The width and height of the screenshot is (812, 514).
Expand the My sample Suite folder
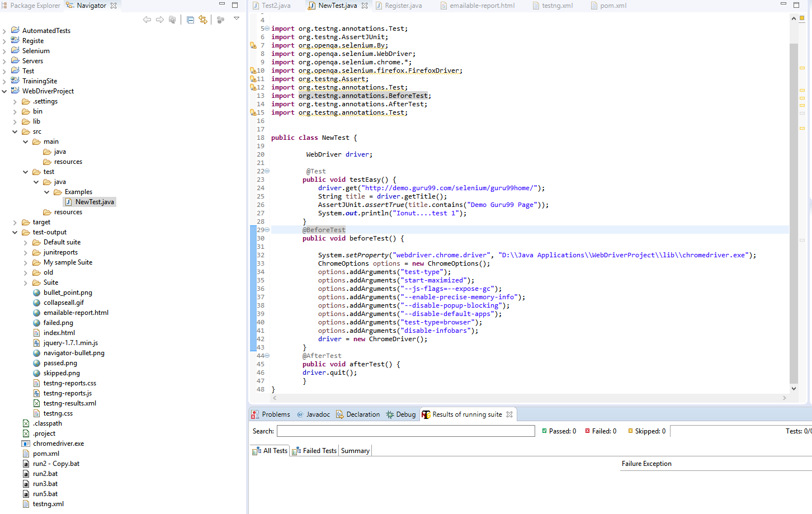point(26,262)
